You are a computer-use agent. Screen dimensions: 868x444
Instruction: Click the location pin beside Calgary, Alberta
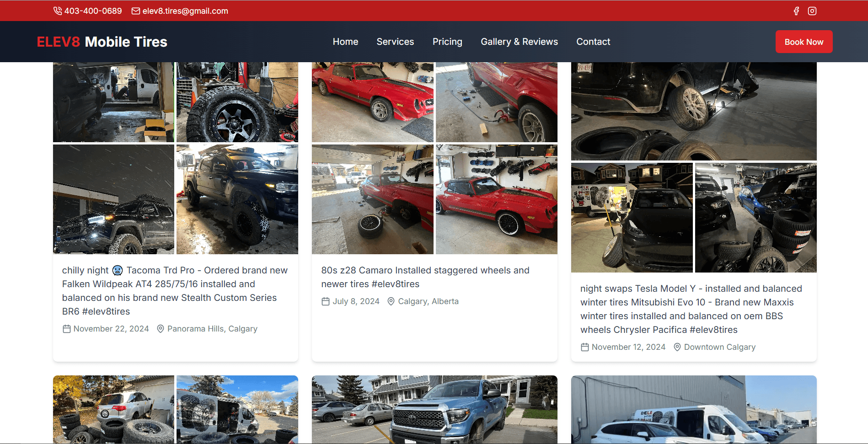pyautogui.click(x=391, y=301)
